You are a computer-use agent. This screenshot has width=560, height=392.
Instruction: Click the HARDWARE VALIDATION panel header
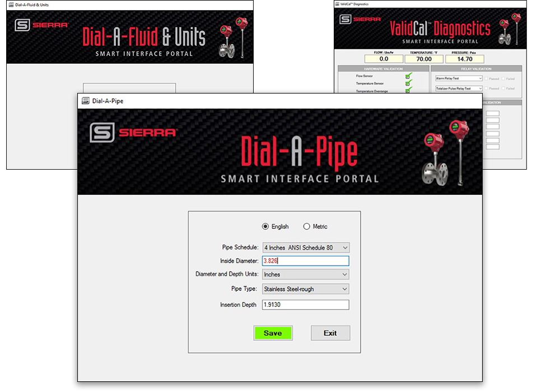point(384,68)
